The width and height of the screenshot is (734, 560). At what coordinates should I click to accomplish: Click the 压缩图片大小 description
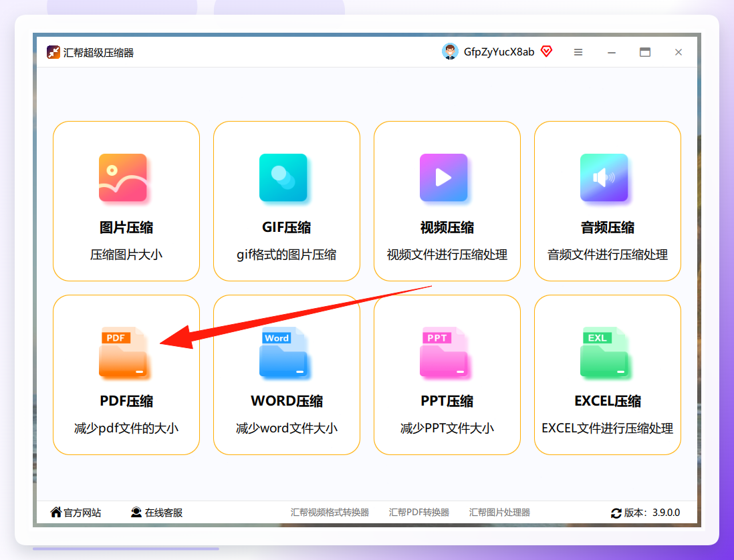[x=126, y=255]
